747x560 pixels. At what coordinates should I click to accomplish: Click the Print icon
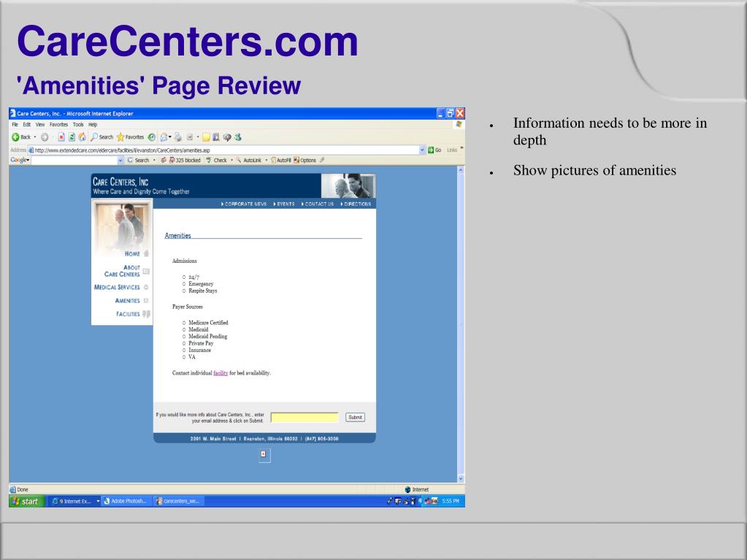[x=177, y=137]
